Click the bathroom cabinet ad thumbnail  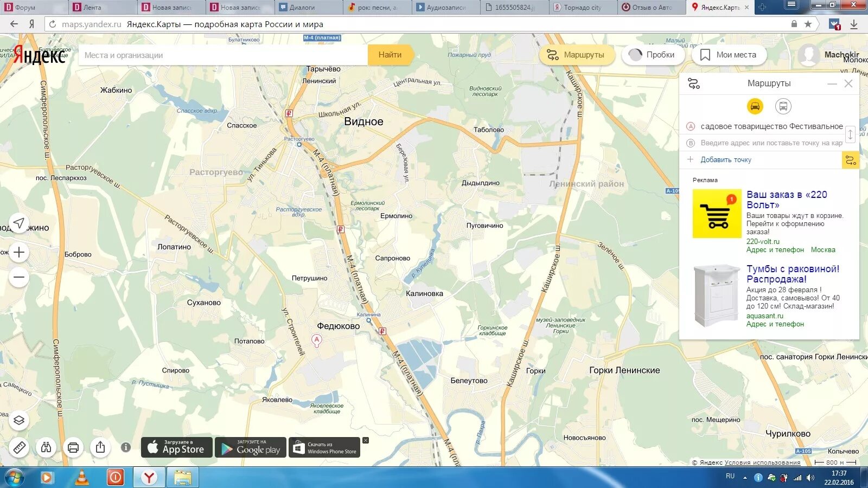tap(717, 296)
